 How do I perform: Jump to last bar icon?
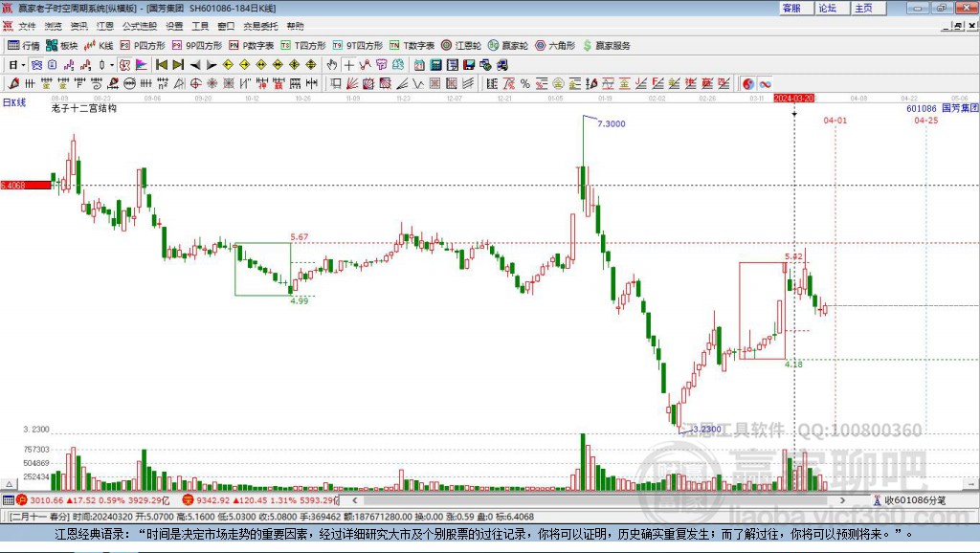tap(178, 65)
